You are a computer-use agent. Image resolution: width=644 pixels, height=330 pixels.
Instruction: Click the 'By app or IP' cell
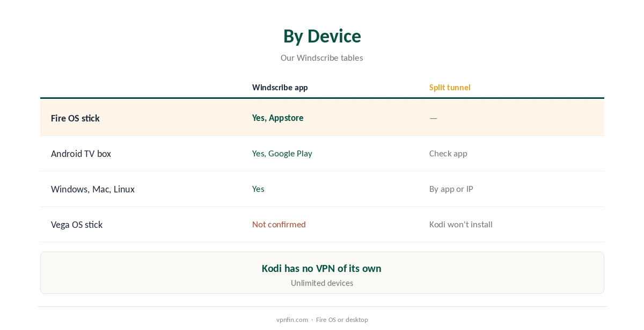click(x=451, y=189)
